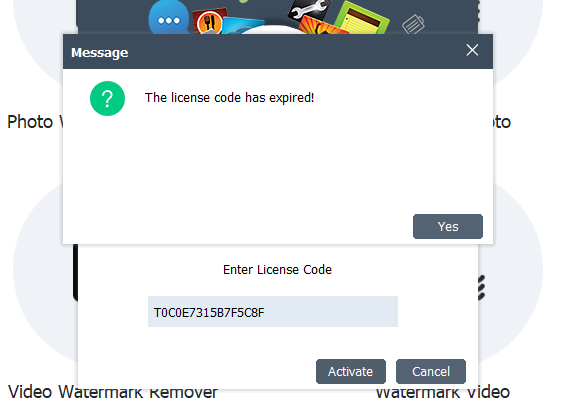
Task: Click 'The license code has expired!' text
Action: (229, 98)
